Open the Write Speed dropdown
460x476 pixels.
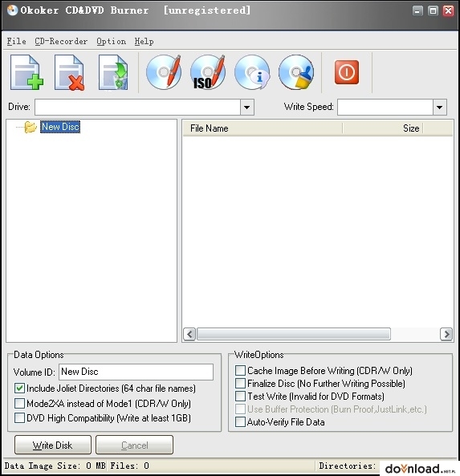tap(439, 108)
